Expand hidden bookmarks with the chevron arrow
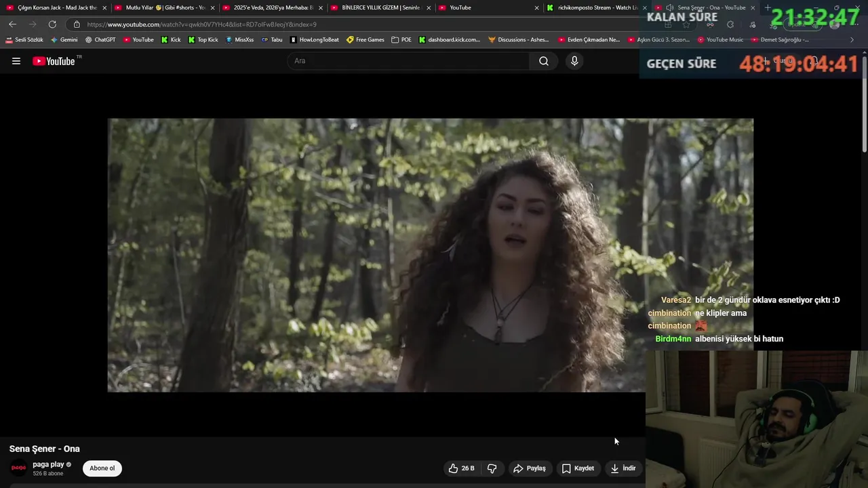The height and width of the screenshot is (488, 868). (x=852, y=40)
